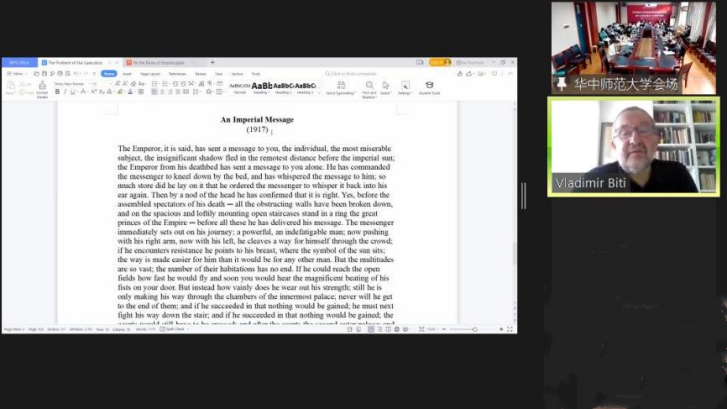
Task: Expand the styles gallery arrow
Action: 319,93
